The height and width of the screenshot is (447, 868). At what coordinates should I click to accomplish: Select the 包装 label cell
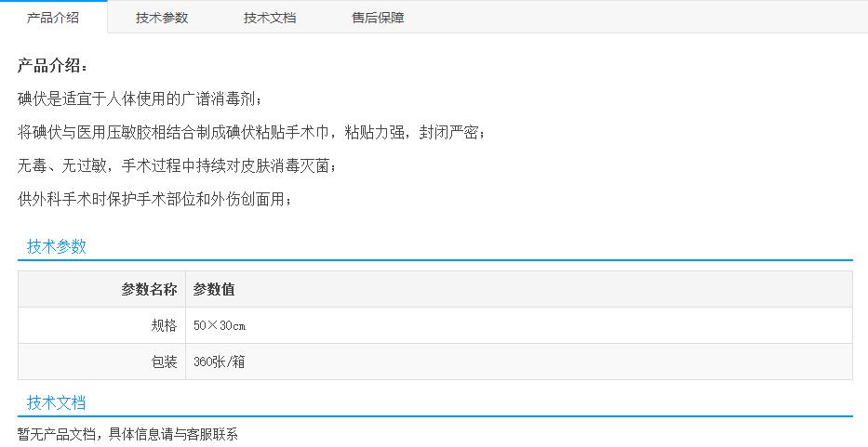(x=164, y=362)
